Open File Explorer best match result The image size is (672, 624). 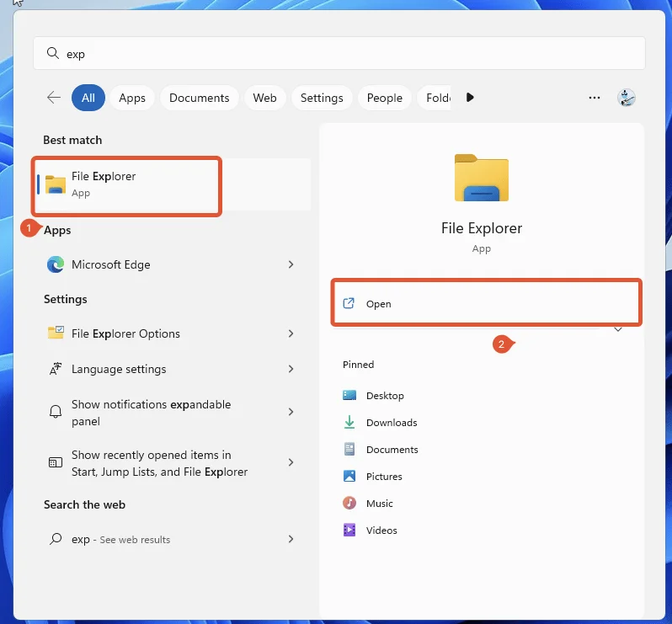tap(172, 184)
